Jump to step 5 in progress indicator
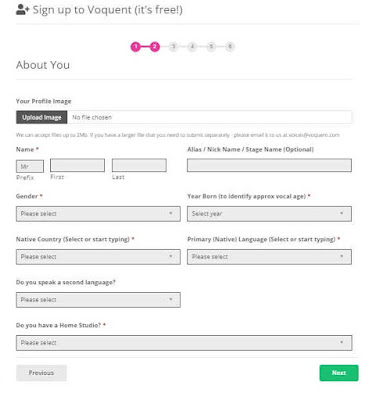 pyautogui.click(x=211, y=47)
